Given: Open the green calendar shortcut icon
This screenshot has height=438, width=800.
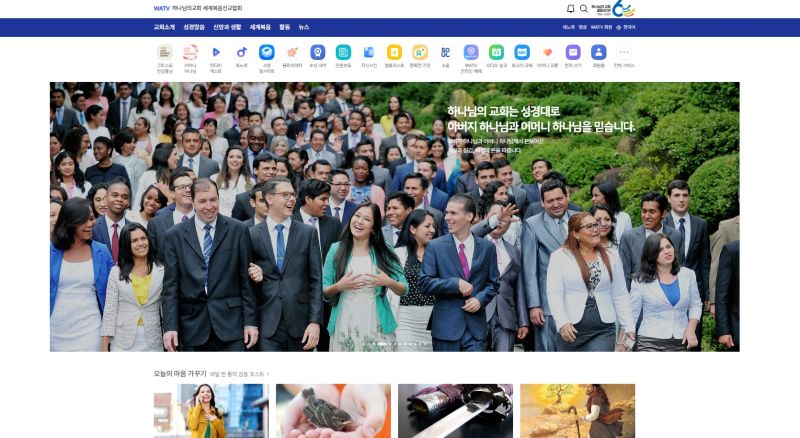Looking at the screenshot, I should pos(496,52).
